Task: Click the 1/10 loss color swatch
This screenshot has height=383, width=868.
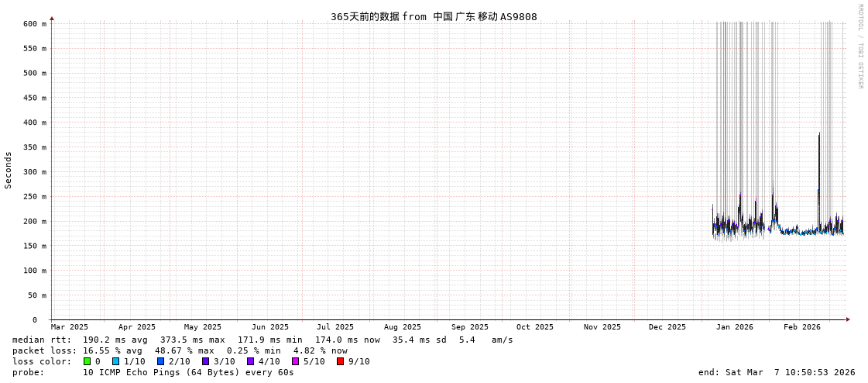Action: pos(115,361)
